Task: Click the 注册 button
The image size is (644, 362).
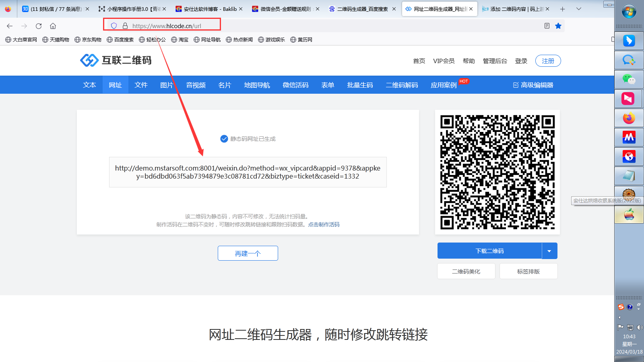Action: pos(548,61)
